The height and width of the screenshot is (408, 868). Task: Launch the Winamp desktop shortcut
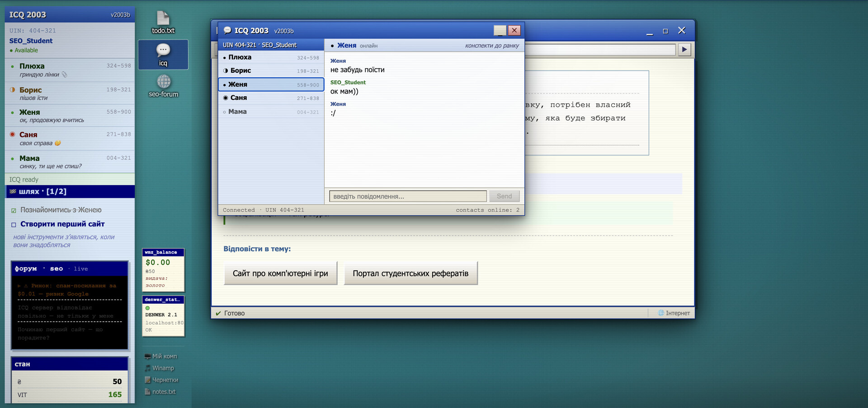(160, 368)
